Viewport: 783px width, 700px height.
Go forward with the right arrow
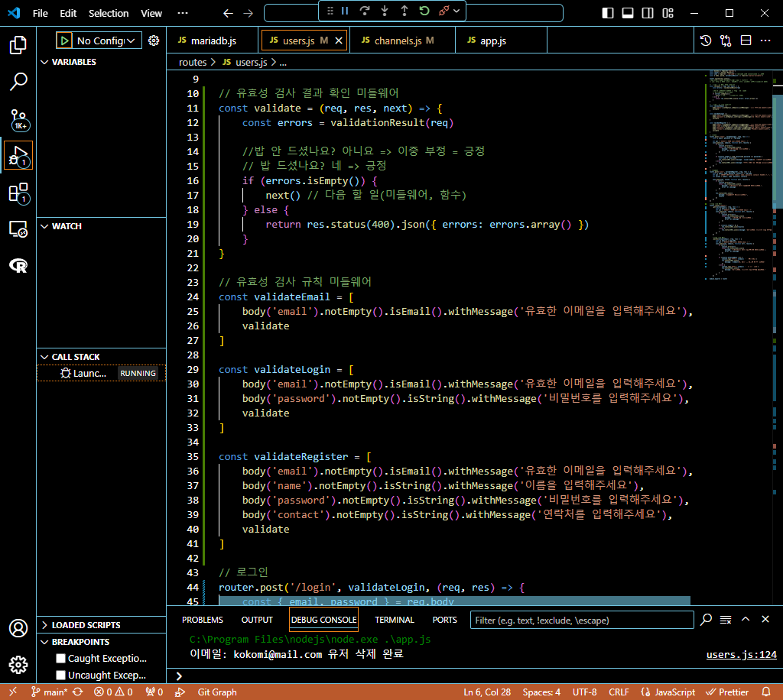point(249,14)
